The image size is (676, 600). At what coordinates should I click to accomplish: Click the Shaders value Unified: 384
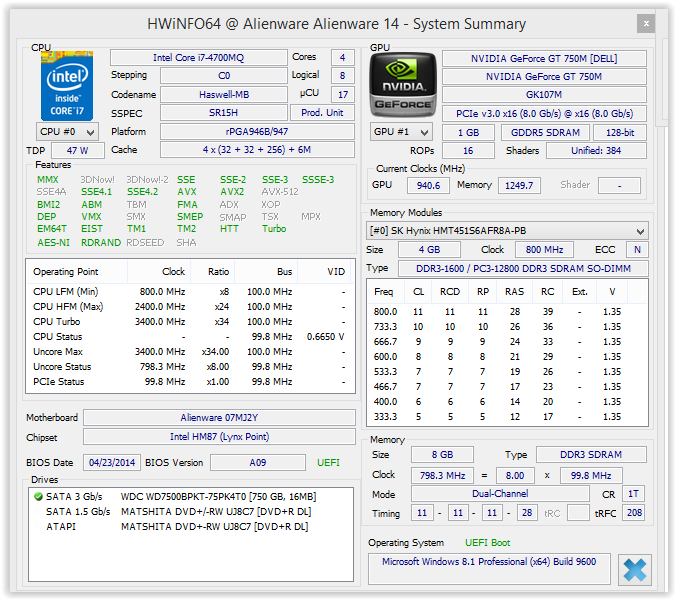click(596, 150)
